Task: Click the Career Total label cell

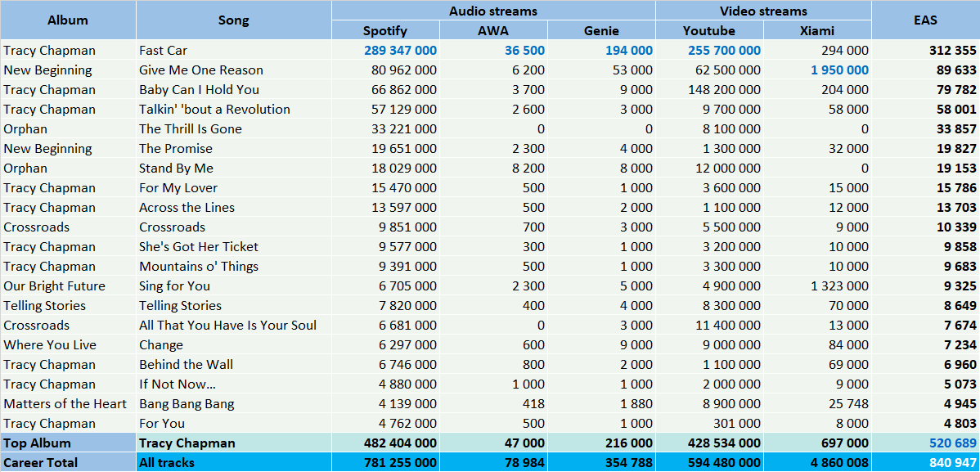Action: [68, 463]
